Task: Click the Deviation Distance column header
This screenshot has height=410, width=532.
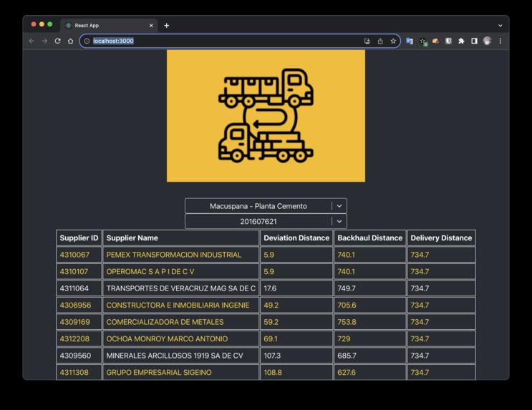Action: pos(296,238)
